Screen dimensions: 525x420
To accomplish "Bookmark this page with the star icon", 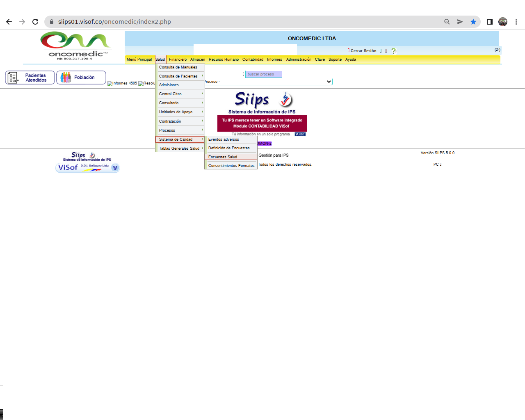I will (x=473, y=22).
